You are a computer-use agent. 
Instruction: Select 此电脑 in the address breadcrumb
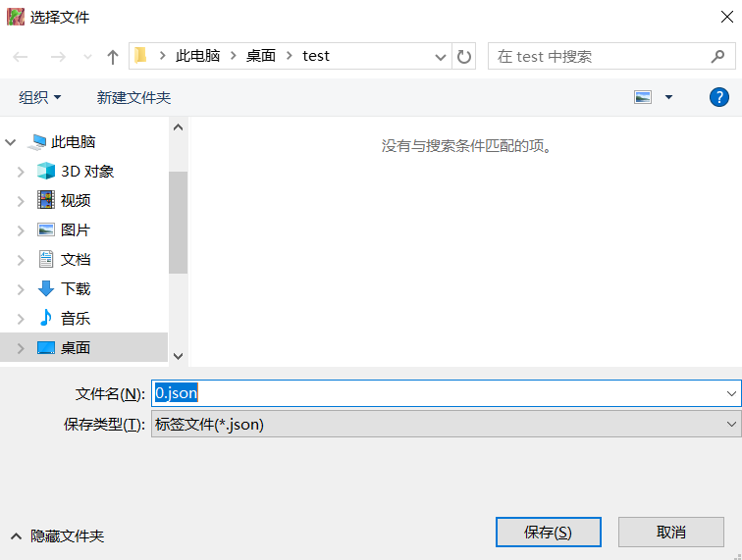197,56
